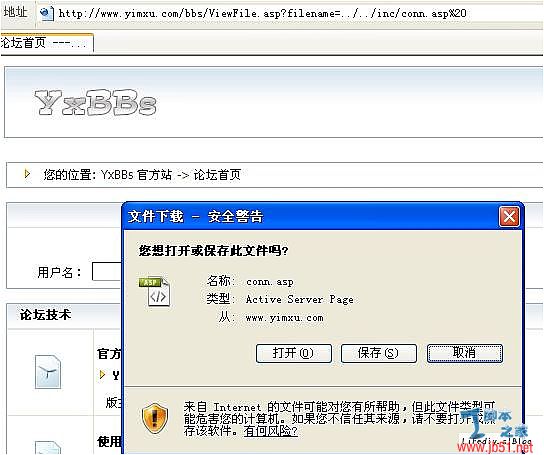Click the 打开(O) button
The width and height of the screenshot is (544, 455).
coord(294,353)
